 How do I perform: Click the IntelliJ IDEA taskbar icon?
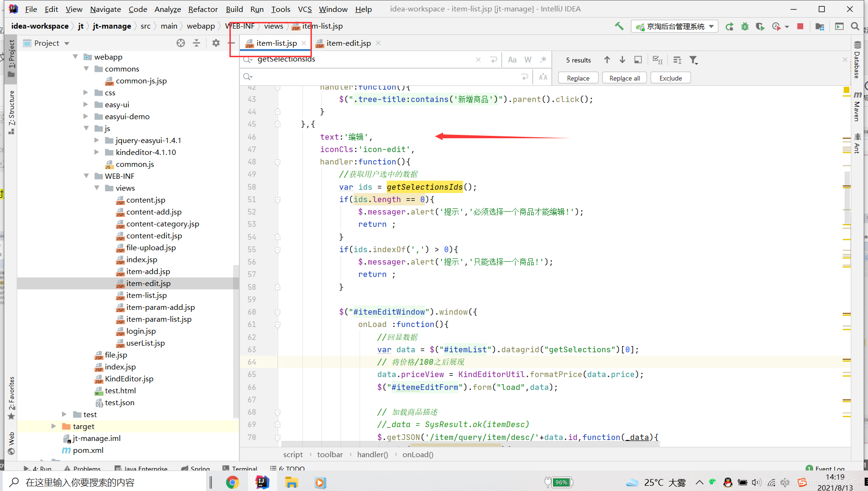coord(262,482)
